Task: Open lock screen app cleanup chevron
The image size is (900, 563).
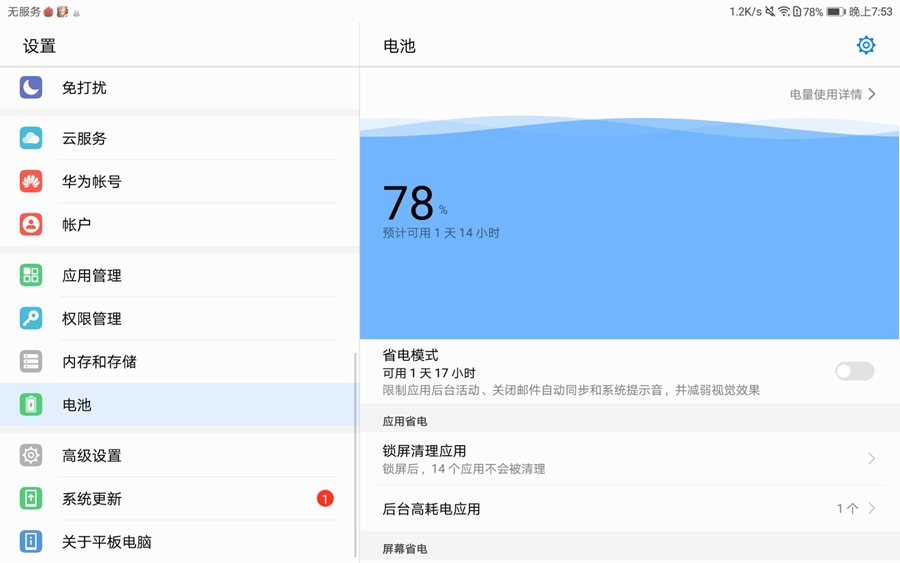Action: 872,459
